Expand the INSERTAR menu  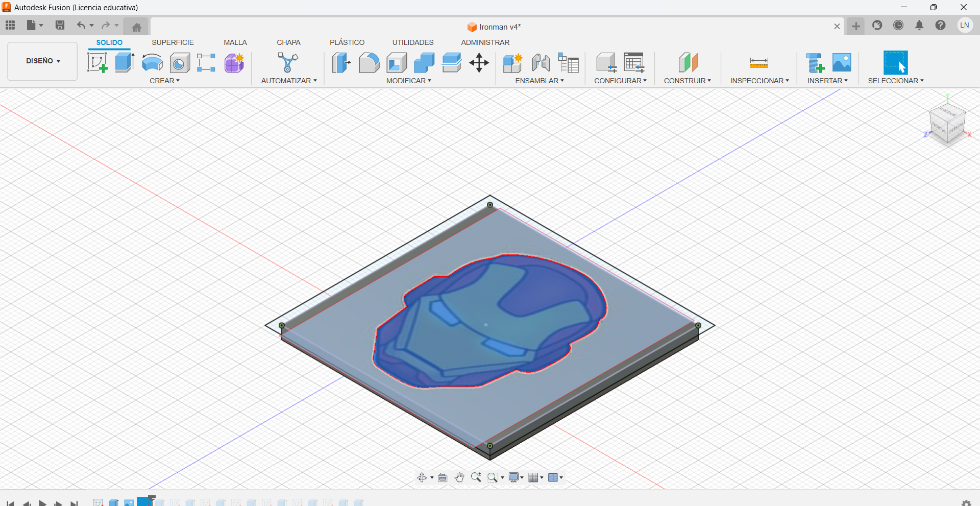point(827,81)
